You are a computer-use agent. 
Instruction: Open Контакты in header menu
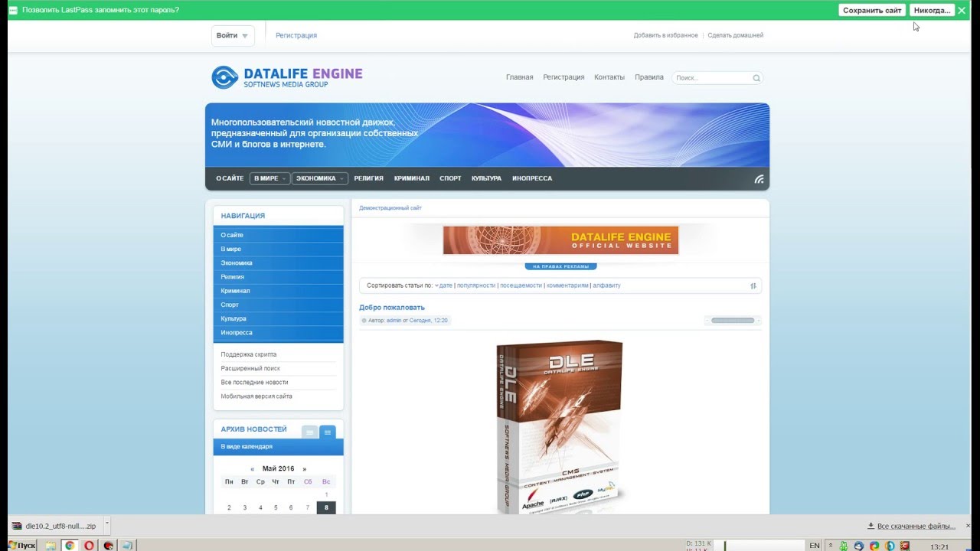609,77
